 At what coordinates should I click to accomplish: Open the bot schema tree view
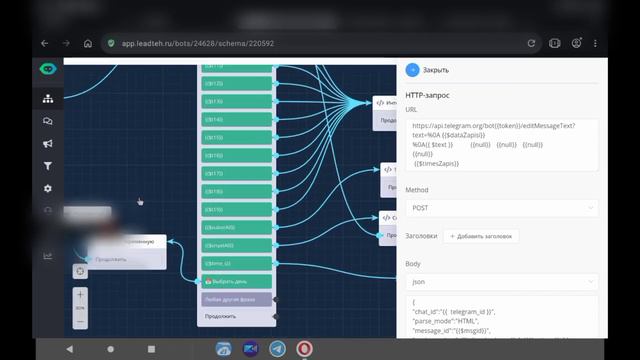(x=48, y=98)
